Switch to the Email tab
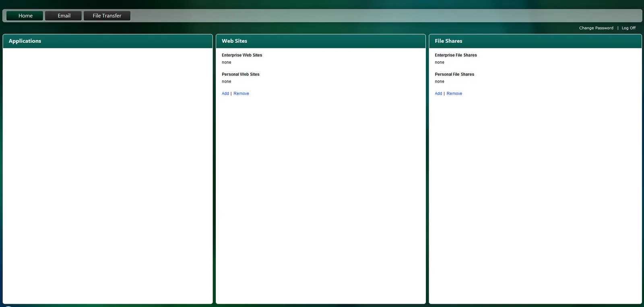This screenshot has width=644, height=307. (64, 16)
